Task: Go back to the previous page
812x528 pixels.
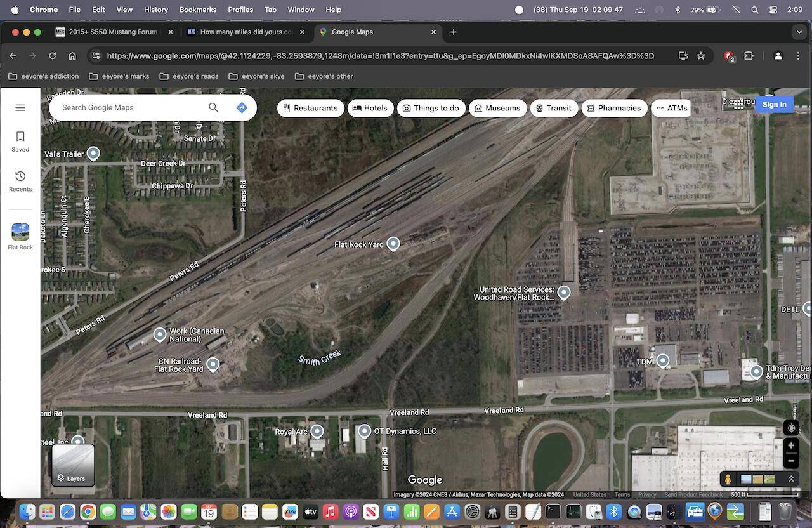Action: pos(13,56)
